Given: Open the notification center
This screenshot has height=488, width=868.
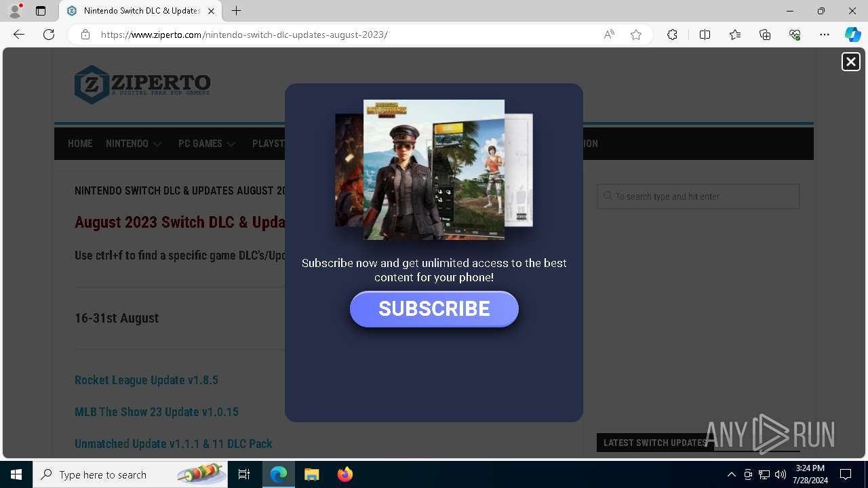Looking at the screenshot, I should [x=846, y=474].
